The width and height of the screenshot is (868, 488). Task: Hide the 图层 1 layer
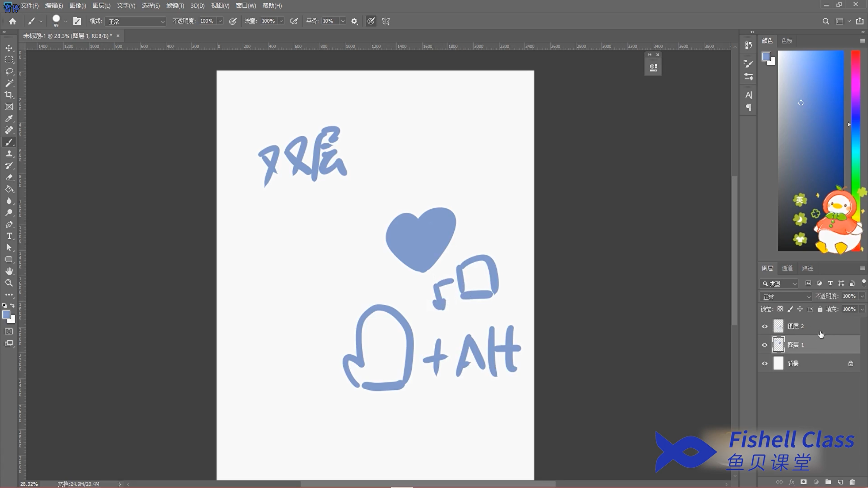click(x=765, y=345)
